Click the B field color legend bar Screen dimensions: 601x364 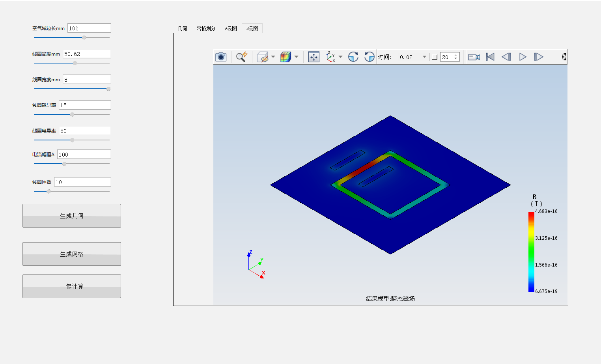531,252
